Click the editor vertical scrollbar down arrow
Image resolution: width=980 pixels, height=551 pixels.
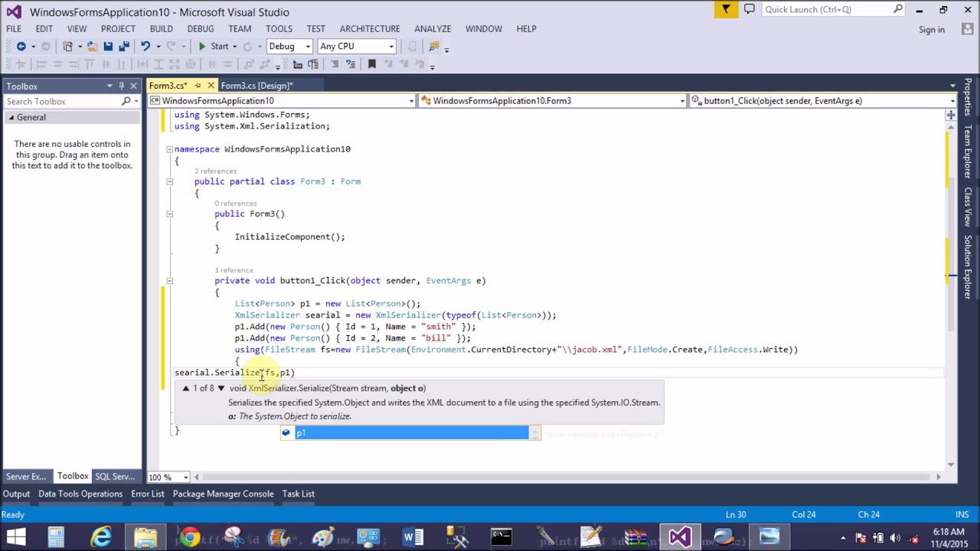tap(951, 464)
